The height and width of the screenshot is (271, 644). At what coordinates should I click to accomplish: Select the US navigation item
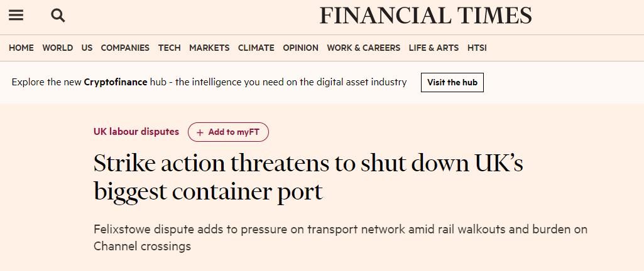pyautogui.click(x=87, y=48)
